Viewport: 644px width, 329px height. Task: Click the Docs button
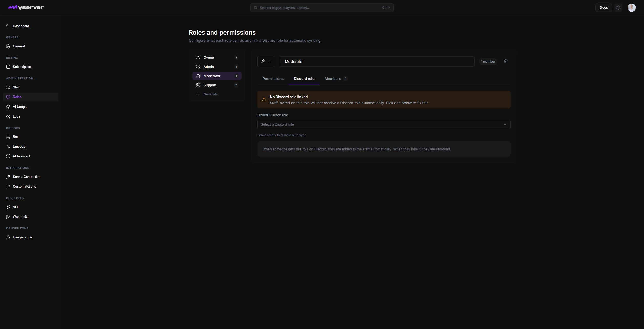604,8
